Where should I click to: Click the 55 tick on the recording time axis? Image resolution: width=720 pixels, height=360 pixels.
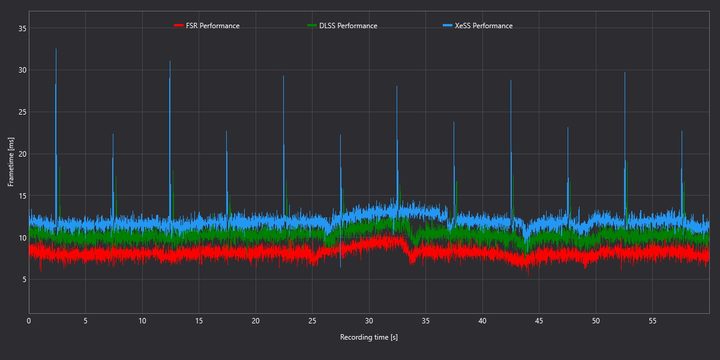point(652,321)
